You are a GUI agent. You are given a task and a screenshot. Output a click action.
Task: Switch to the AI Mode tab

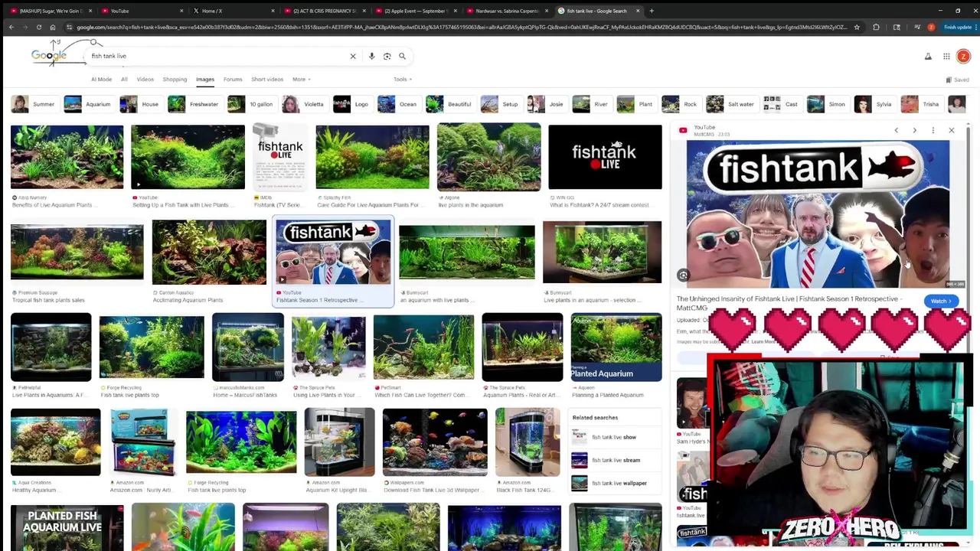click(x=101, y=80)
